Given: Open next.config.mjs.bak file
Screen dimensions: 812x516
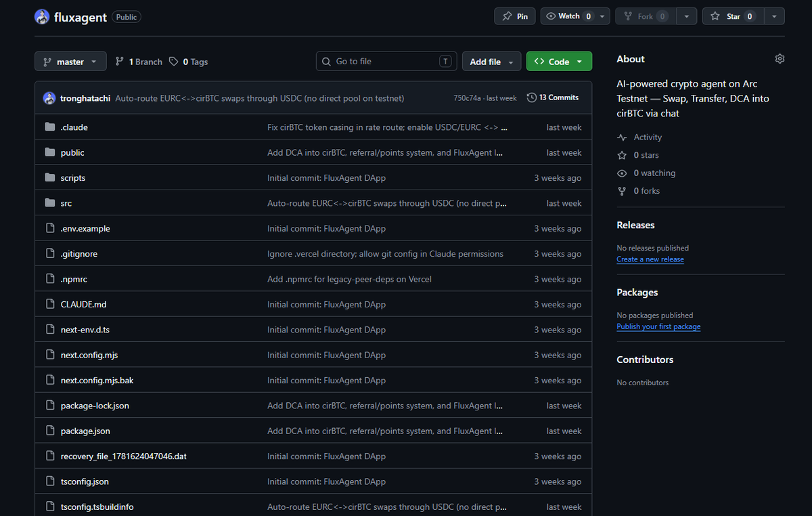Looking at the screenshot, I should pyautogui.click(x=97, y=381).
